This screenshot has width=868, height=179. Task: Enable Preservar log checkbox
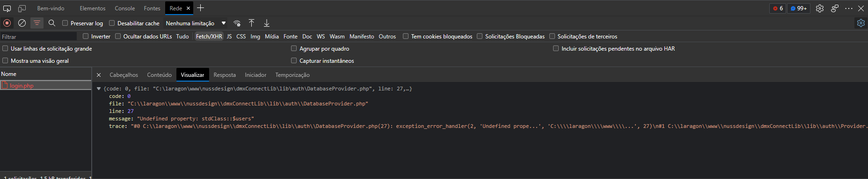click(x=65, y=23)
